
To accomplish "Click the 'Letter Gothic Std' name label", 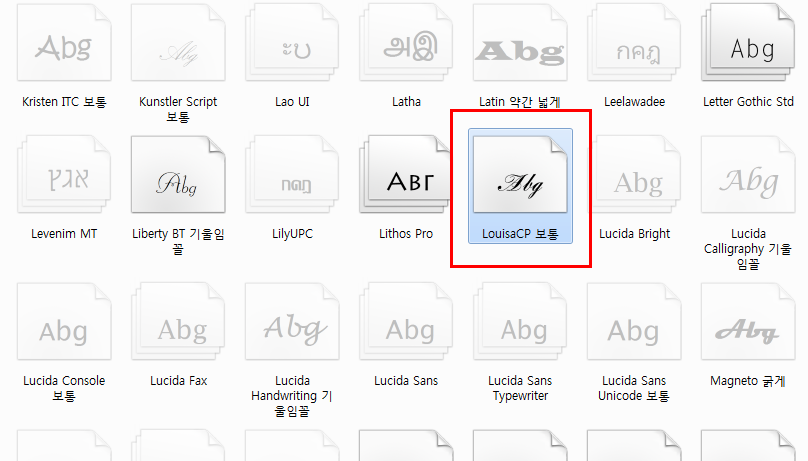I will click(x=748, y=102).
